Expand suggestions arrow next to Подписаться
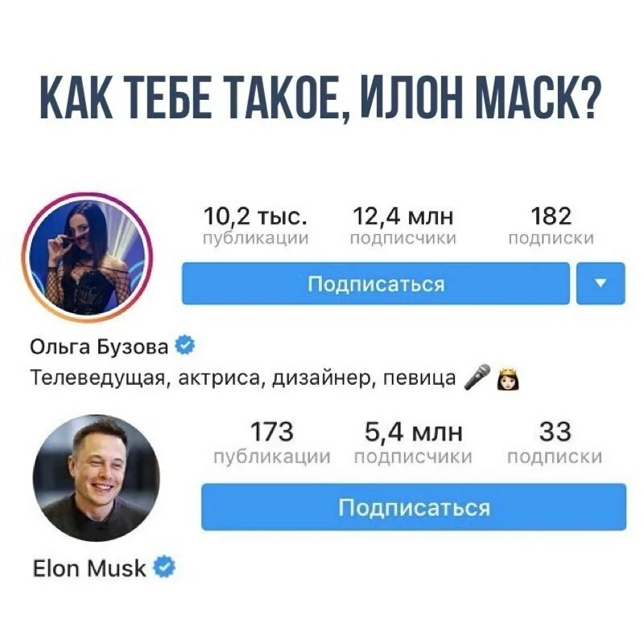 (x=601, y=283)
